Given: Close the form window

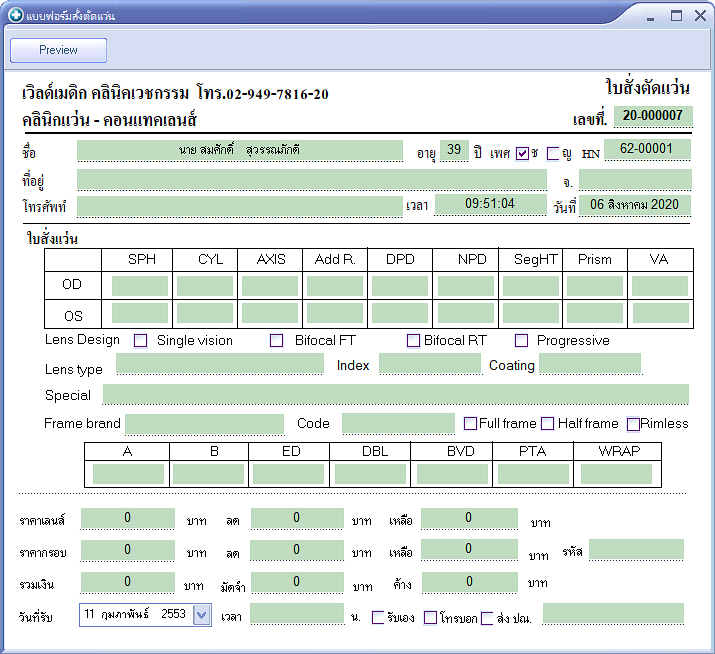Looking at the screenshot, I should click(x=700, y=16).
